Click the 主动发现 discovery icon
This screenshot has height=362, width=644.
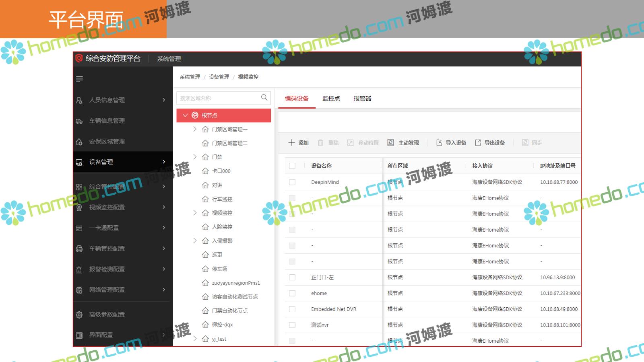(390, 142)
